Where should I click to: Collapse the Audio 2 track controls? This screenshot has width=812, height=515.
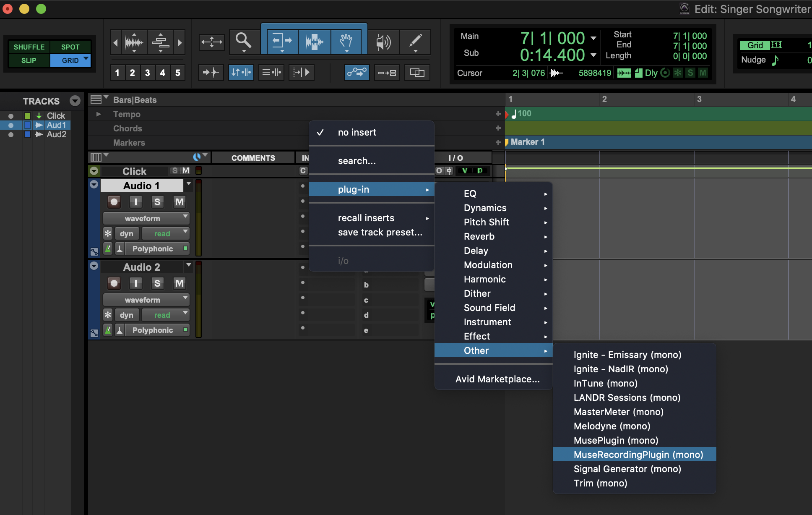coord(94,267)
